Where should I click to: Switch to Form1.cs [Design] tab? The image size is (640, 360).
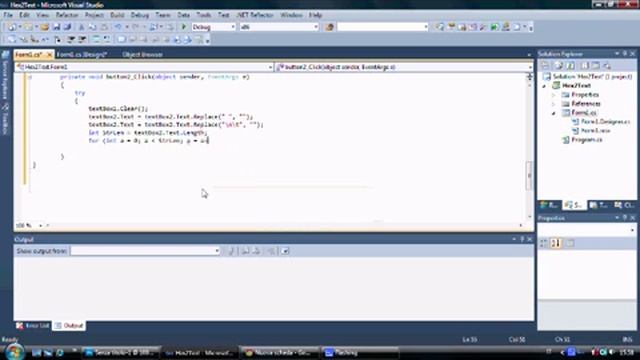tap(82, 54)
